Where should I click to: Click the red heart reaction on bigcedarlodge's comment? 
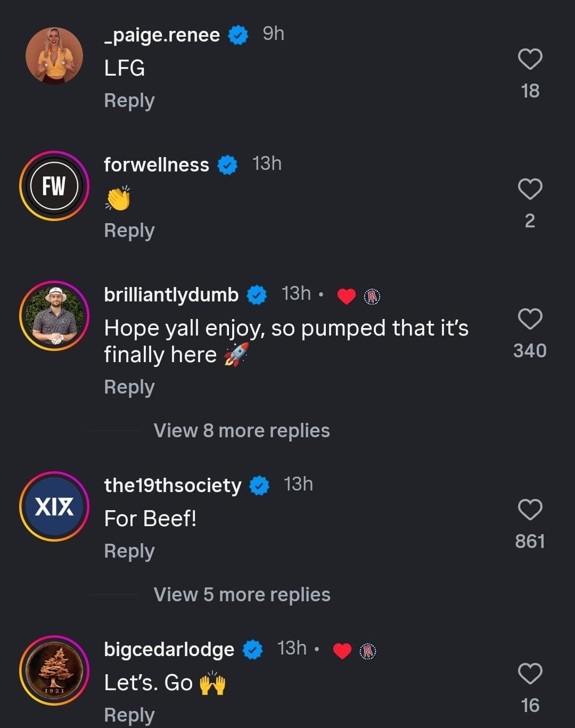[x=341, y=650]
